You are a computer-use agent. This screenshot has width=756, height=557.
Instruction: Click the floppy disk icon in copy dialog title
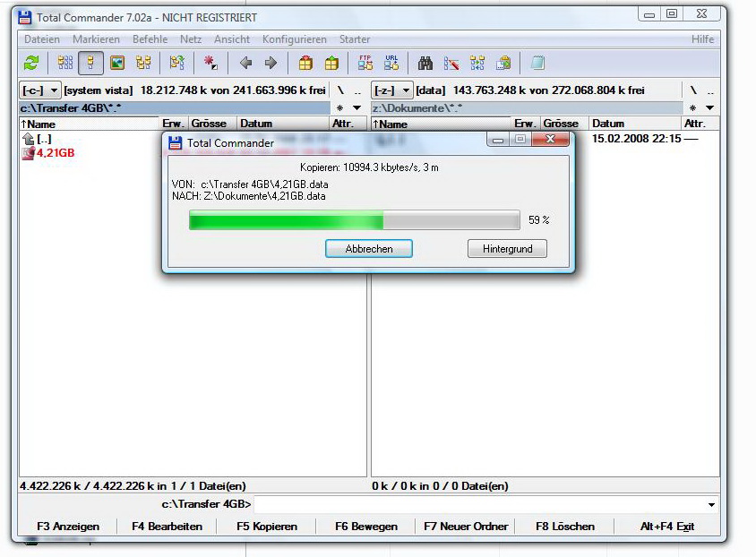pyautogui.click(x=175, y=143)
